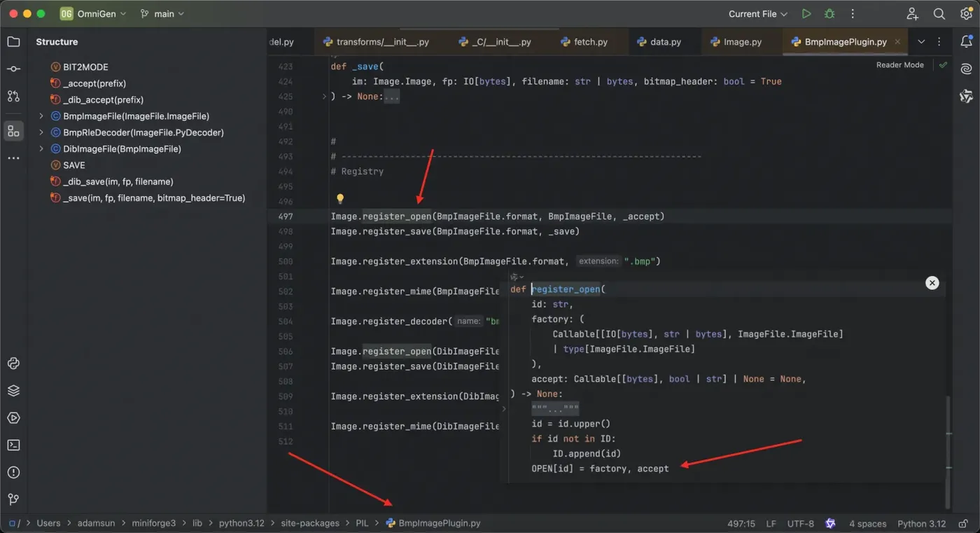Select _accept(prefix) in Structure tree
Viewport: 980px width, 533px height.
88,83
